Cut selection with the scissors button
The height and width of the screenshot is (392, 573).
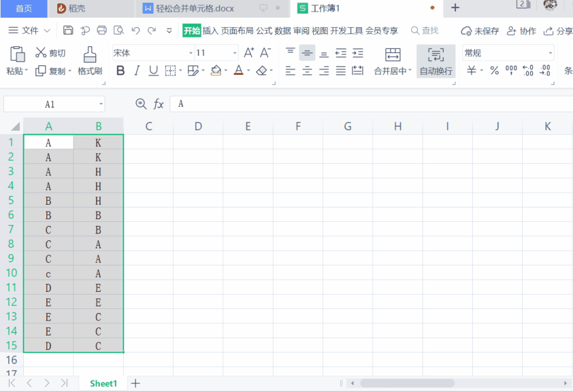click(x=50, y=53)
